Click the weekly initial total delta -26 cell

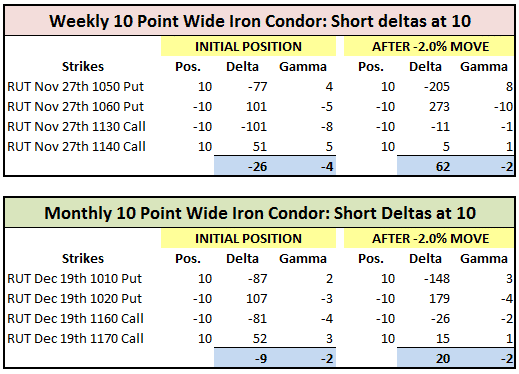[x=242, y=166]
